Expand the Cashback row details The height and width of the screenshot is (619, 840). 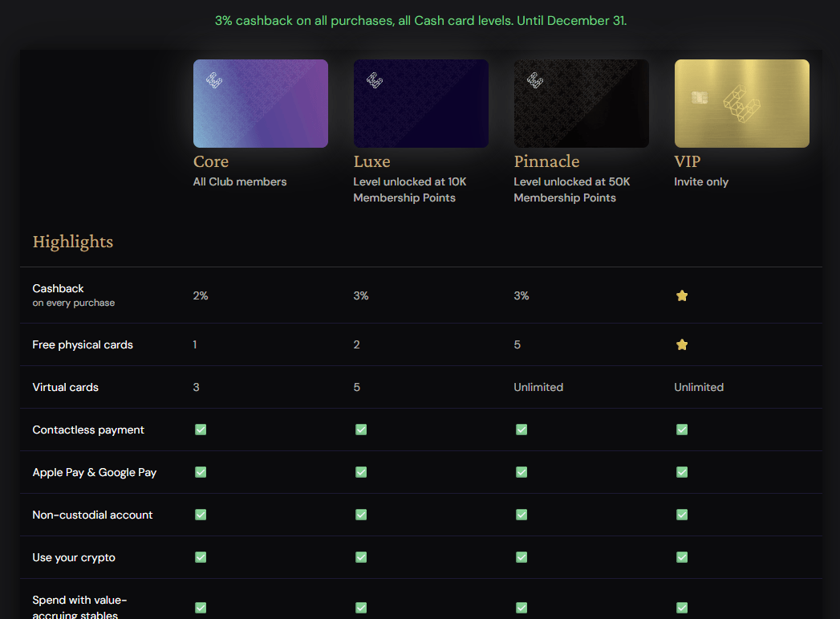[x=58, y=294]
